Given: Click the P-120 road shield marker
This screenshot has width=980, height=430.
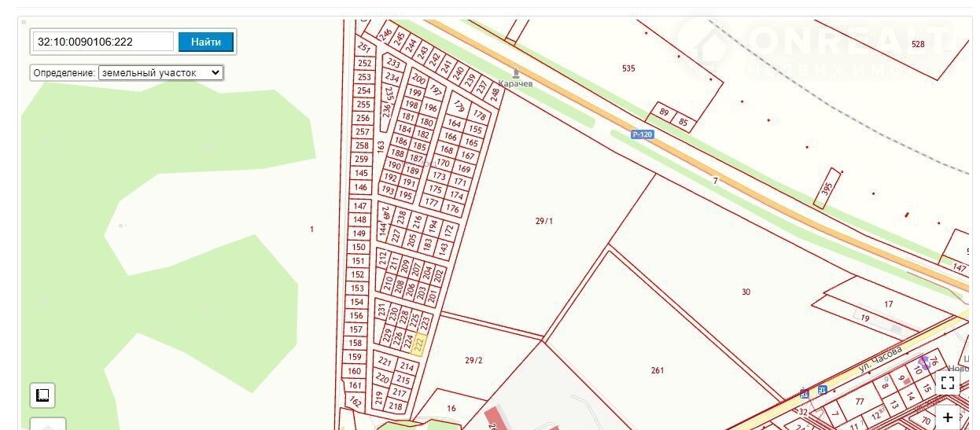Looking at the screenshot, I should 643,134.
